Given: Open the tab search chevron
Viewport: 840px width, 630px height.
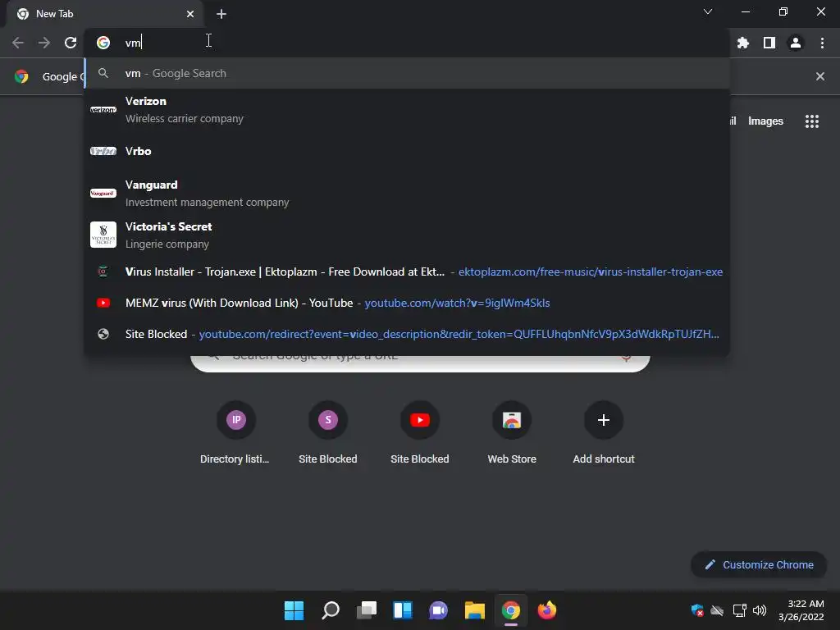Looking at the screenshot, I should [708, 11].
